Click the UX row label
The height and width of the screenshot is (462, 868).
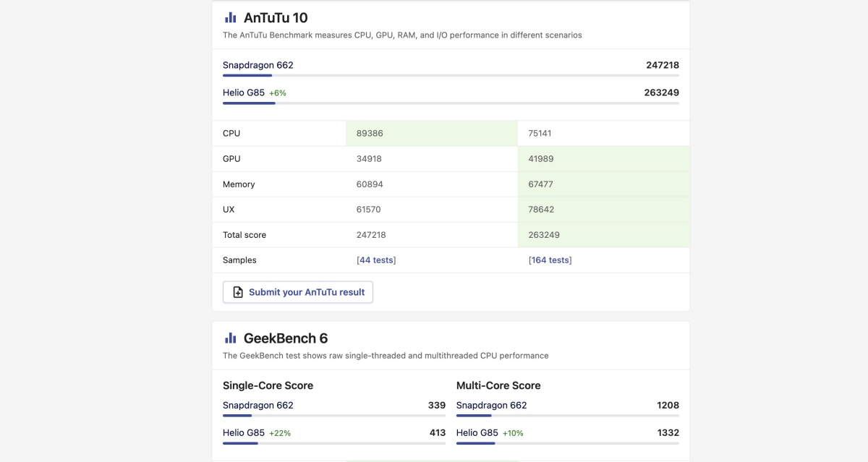click(229, 210)
